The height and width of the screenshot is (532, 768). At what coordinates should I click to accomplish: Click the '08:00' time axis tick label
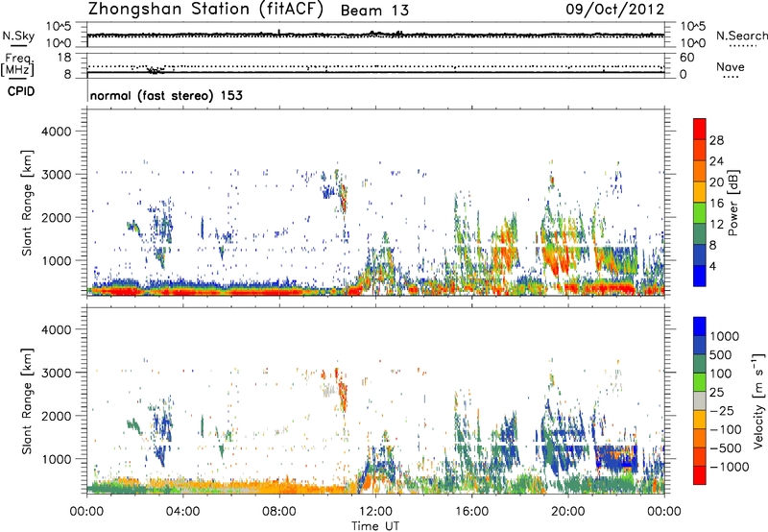(278, 512)
